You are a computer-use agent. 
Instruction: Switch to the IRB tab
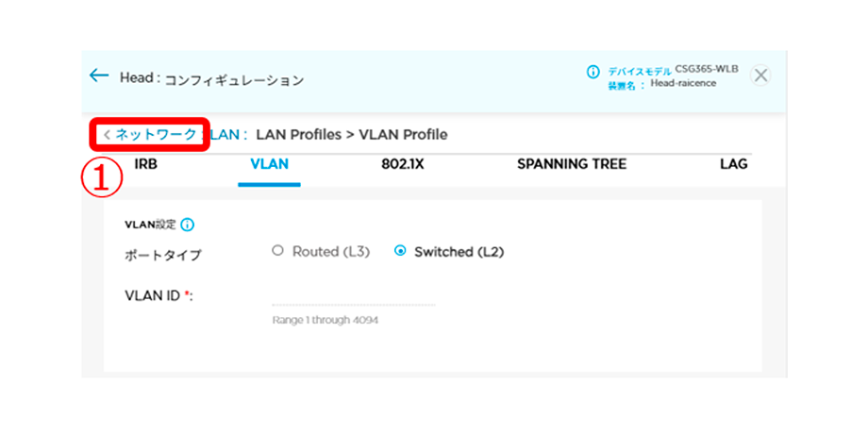tap(146, 164)
